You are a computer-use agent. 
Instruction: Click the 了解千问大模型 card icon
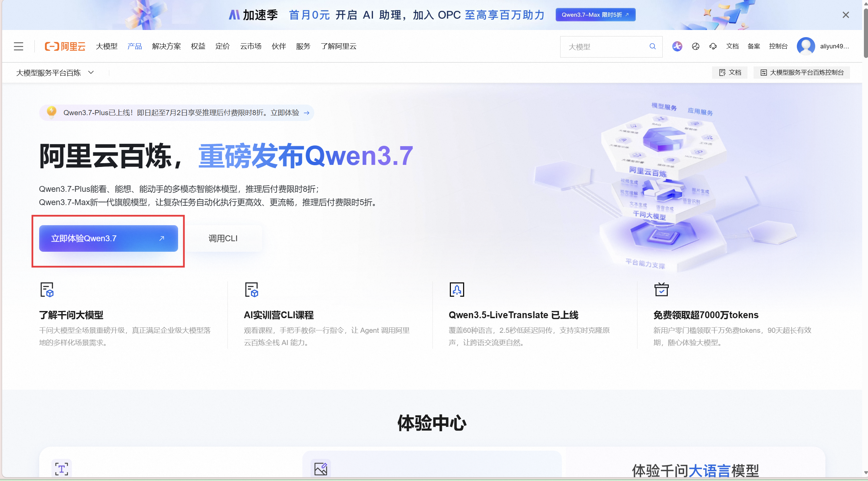pyautogui.click(x=47, y=290)
